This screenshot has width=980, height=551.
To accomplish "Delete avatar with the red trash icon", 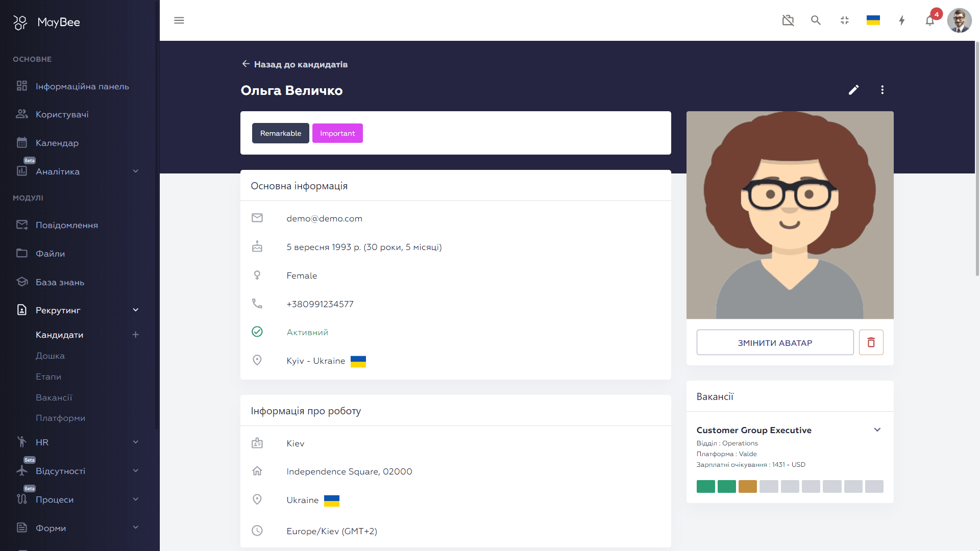I will tap(871, 342).
